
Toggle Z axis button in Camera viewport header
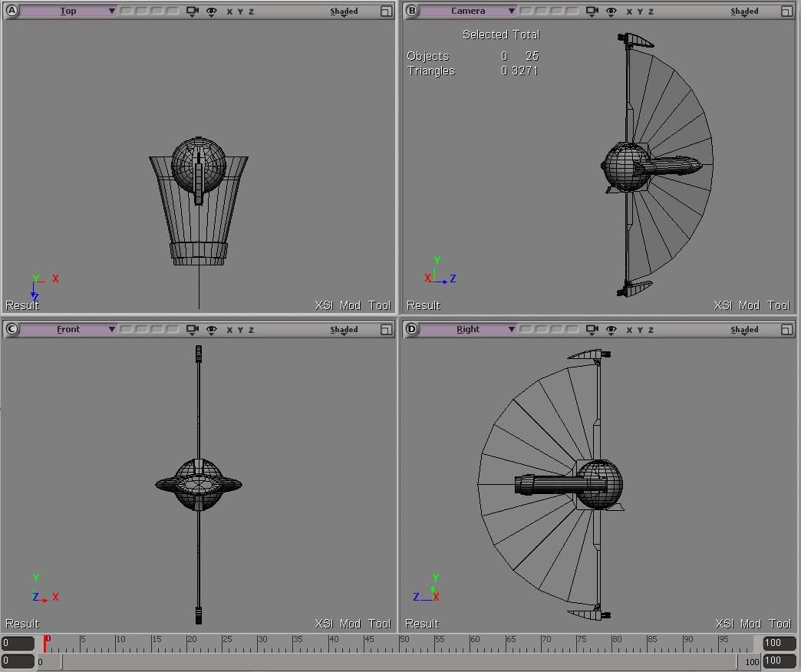(x=651, y=12)
